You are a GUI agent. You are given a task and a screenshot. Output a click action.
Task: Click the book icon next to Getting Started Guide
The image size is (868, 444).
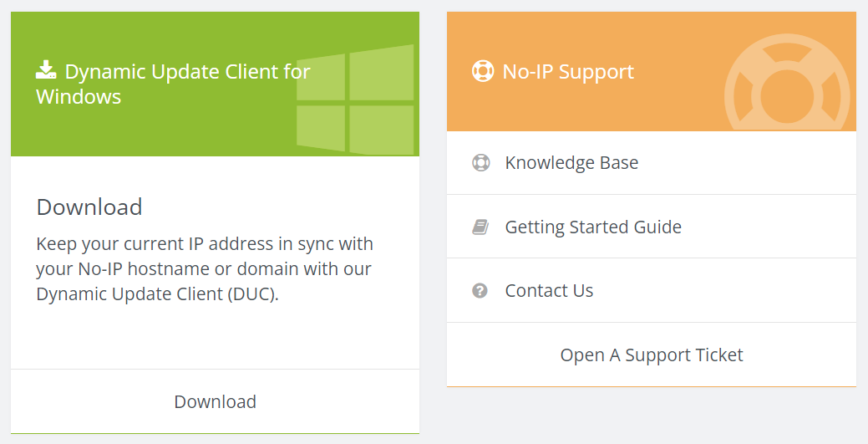(480, 227)
